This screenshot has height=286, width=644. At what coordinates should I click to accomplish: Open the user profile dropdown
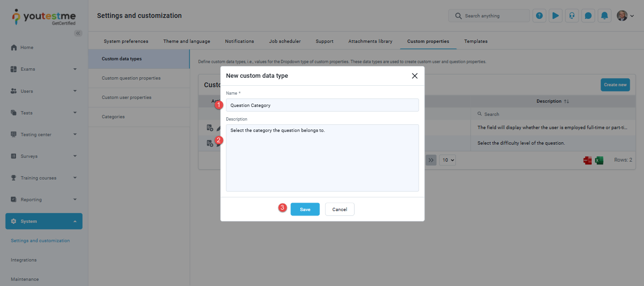point(626,16)
